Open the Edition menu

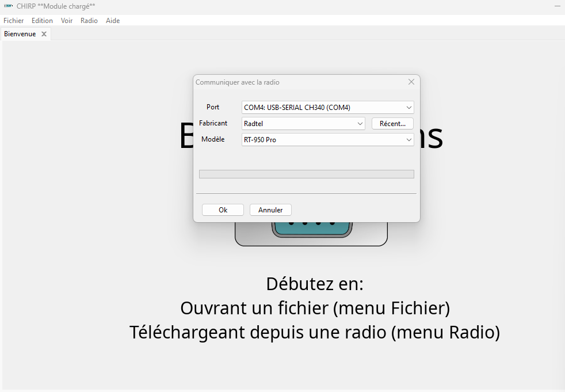(x=42, y=21)
